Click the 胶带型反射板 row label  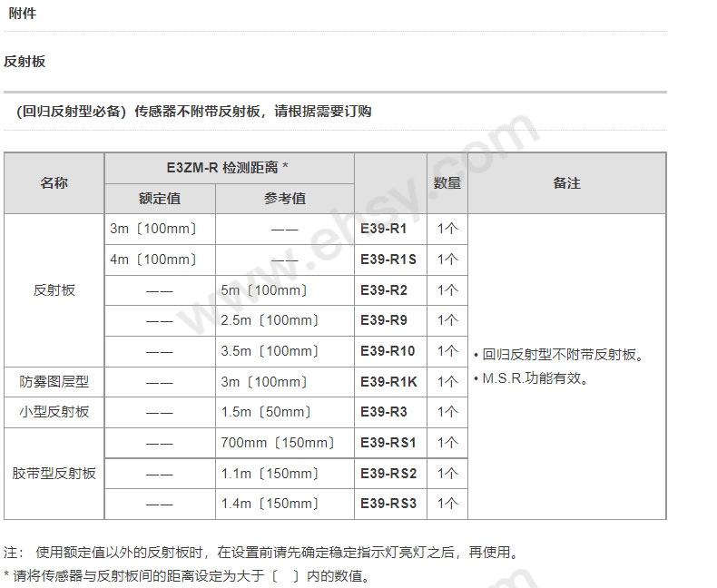click(x=54, y=474)
